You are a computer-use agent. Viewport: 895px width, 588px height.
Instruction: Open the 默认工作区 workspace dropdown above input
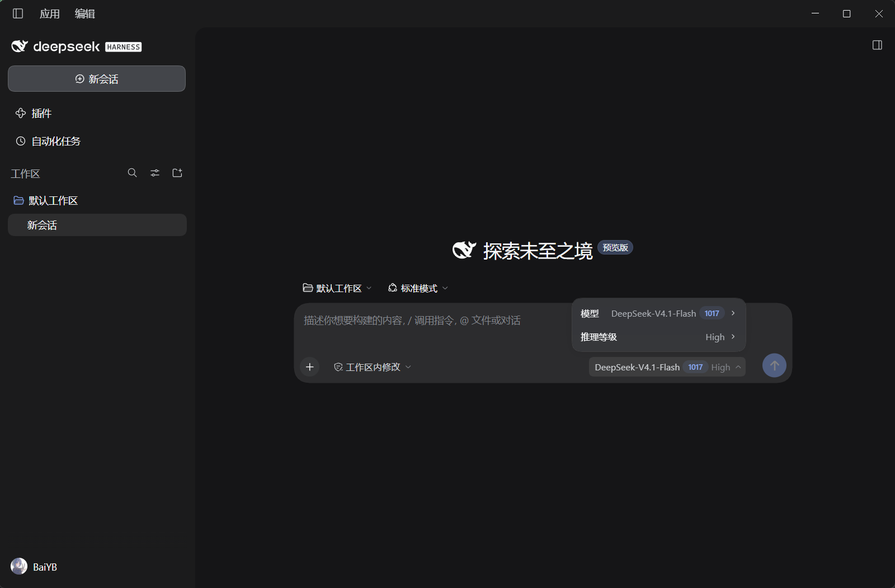pos(337,288)
